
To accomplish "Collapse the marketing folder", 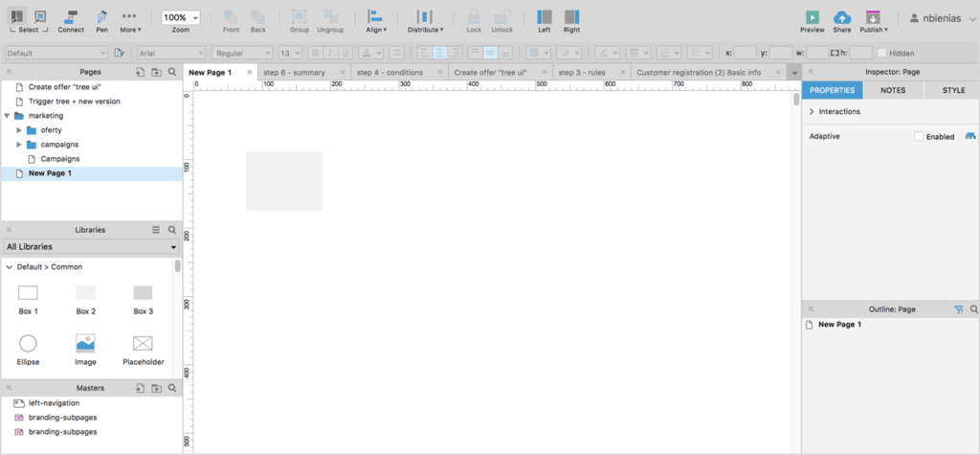I will coord(7,116).
